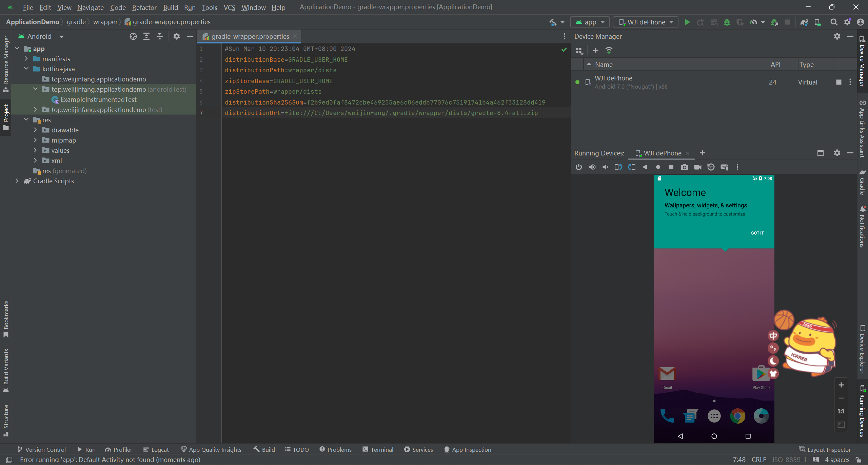868x465 pixels.
Task: Click the GOT IT button in emulator
Action: (x=758, y=233)
